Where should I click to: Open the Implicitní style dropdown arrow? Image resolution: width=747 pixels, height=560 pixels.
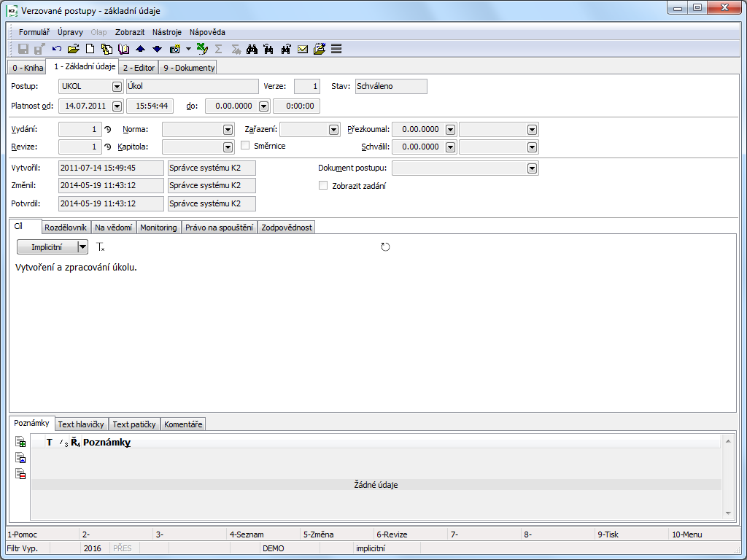tap(82, 247)
